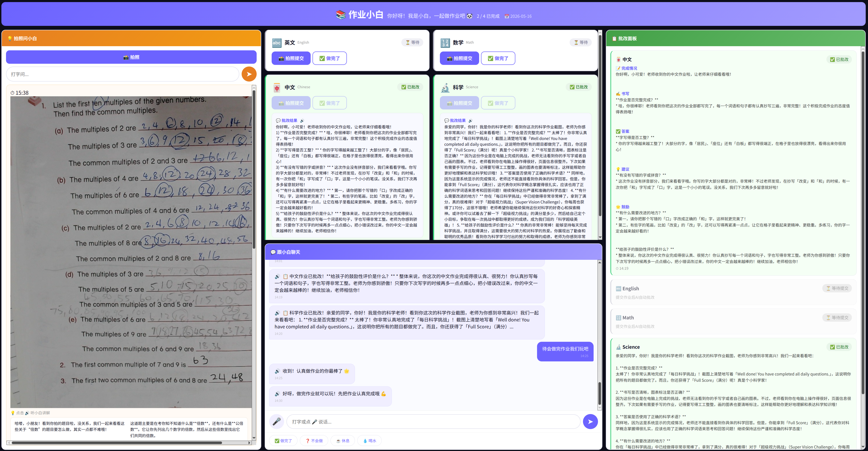Tap the 不会做 quick reply chip
The height and width of the screenshot is (451, 868).
coord(314,441)
